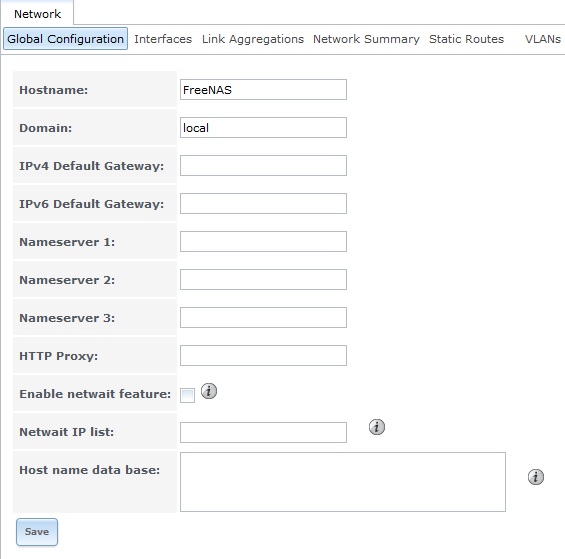Select the IPv4 Default Gateway field
The height and width of the screenshot is (559, 565).
[263, 165]
